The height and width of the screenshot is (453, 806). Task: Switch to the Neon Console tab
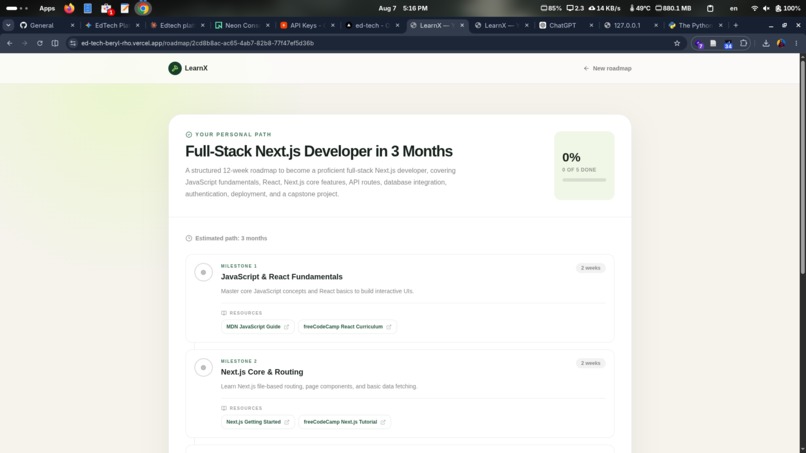tap(241, 25)
